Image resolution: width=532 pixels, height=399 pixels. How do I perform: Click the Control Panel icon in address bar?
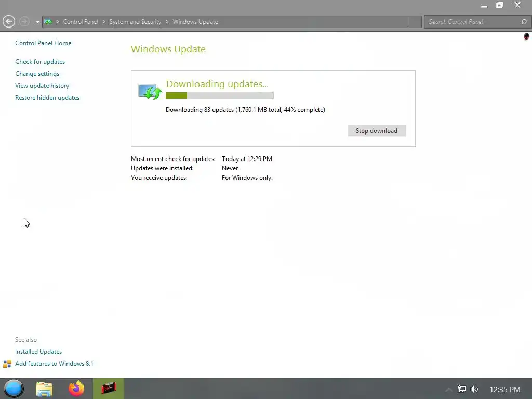(48, 22)
